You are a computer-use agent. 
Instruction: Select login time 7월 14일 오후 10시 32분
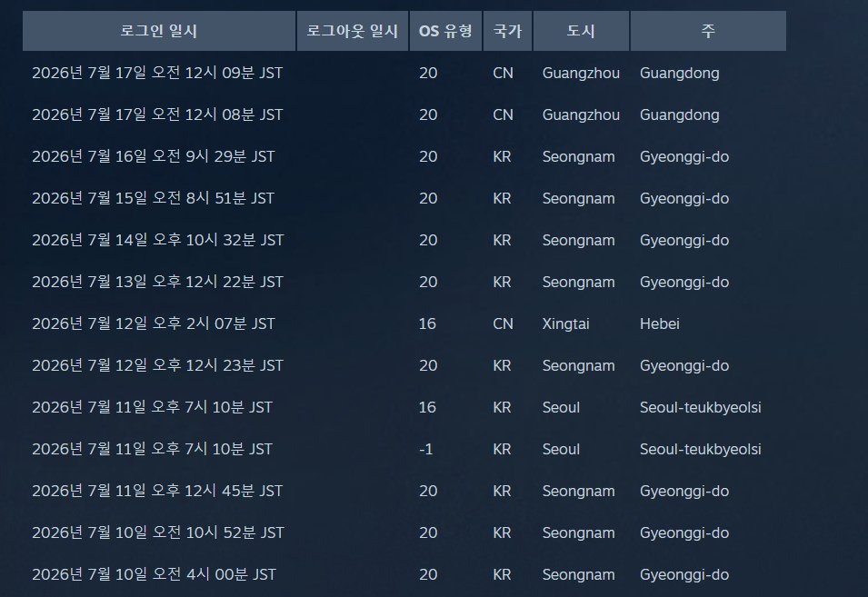coord(158,240)
